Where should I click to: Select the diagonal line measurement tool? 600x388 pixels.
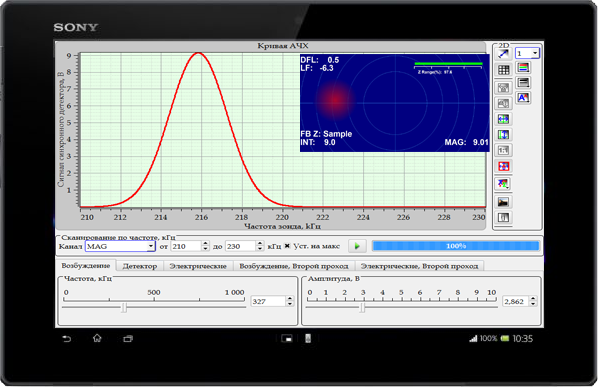click(x=504, y=54)
